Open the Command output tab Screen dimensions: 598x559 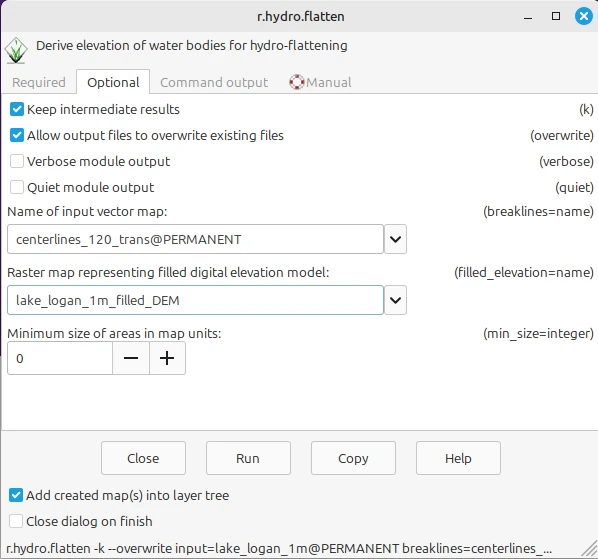coord(214,82)
